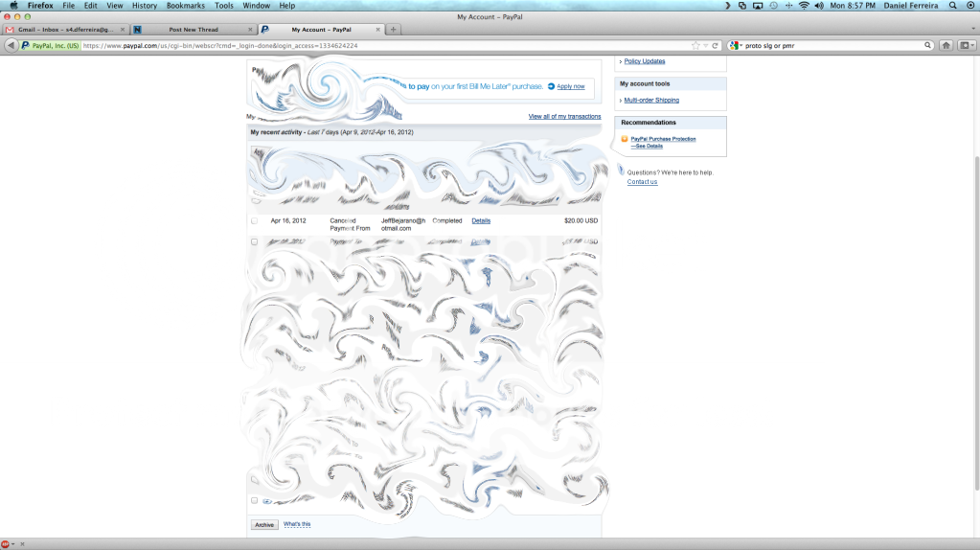
Task: Open the Edit menu
Action: 91,6
